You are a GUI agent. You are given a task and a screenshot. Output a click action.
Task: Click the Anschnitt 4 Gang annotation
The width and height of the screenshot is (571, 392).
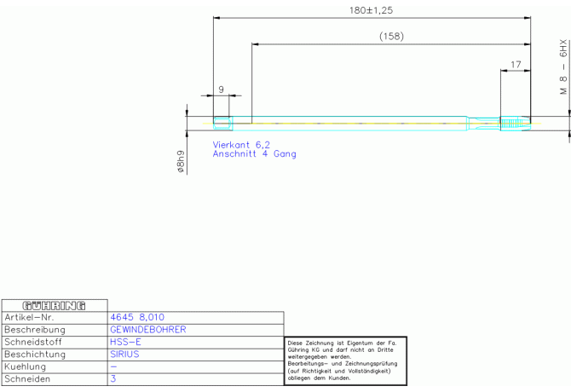point(255,154)
